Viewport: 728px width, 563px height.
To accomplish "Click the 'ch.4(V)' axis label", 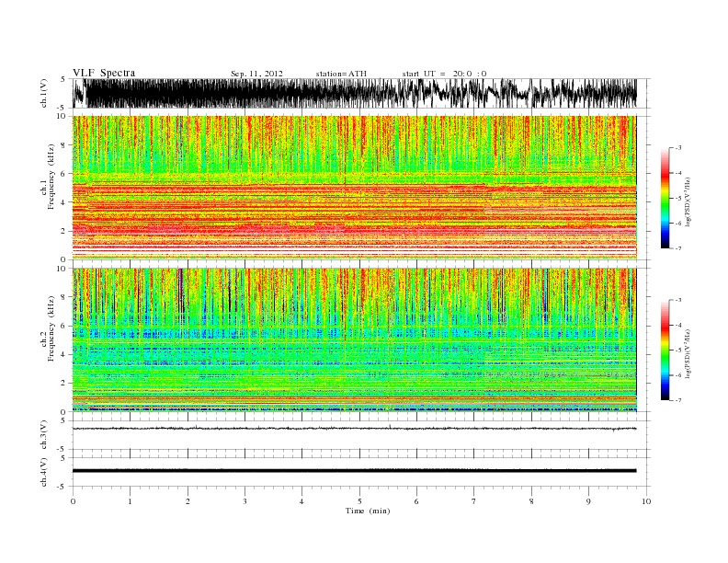I will tap(44, 472).
